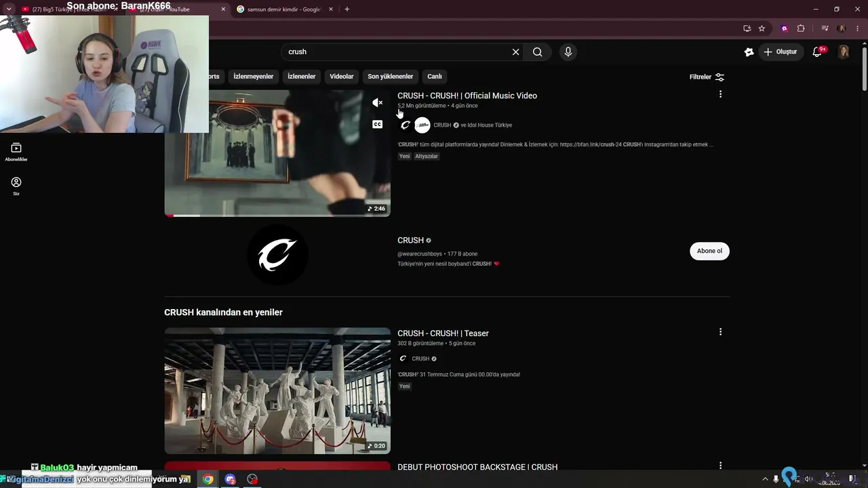Show hidden system tray icons
This screenshot has width=868, height=488.
[766, 479]
